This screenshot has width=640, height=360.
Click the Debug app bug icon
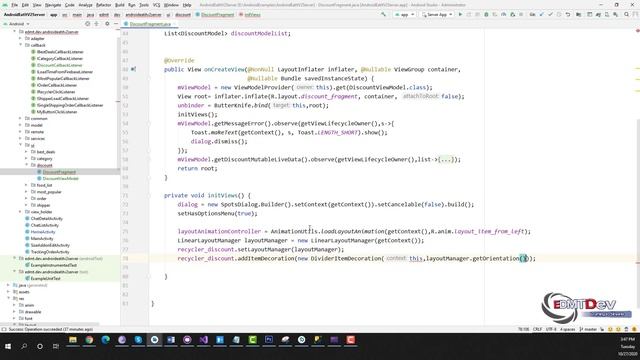(x=486, y=15)
